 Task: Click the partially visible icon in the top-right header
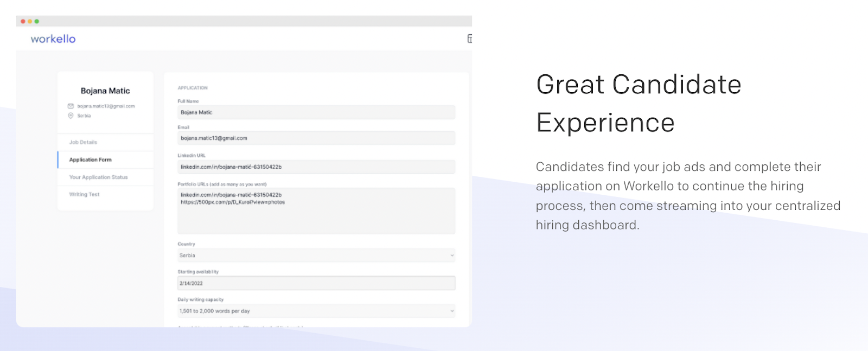coord(469,39)
